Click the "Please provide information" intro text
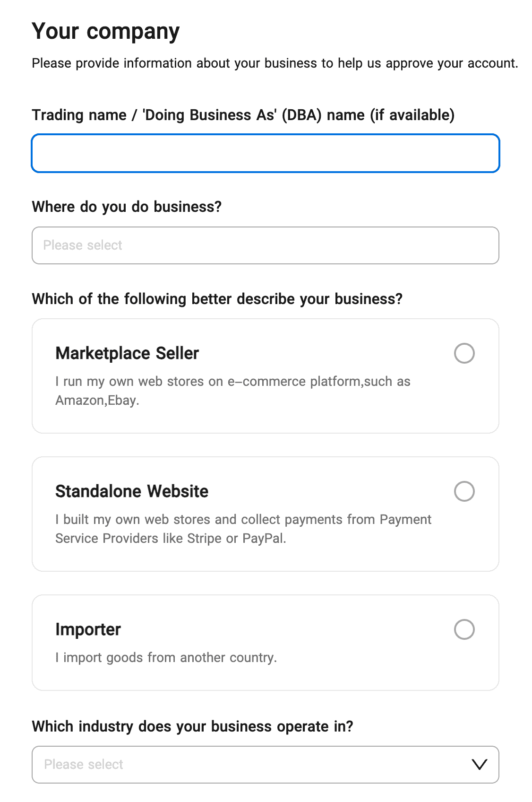532x802 pixels. (275, 63)
